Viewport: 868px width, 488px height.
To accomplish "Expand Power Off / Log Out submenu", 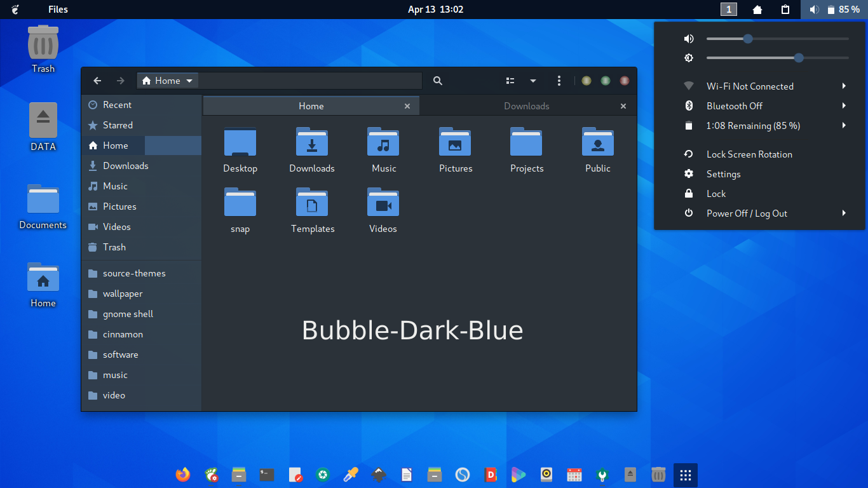I will pos(844,213).
